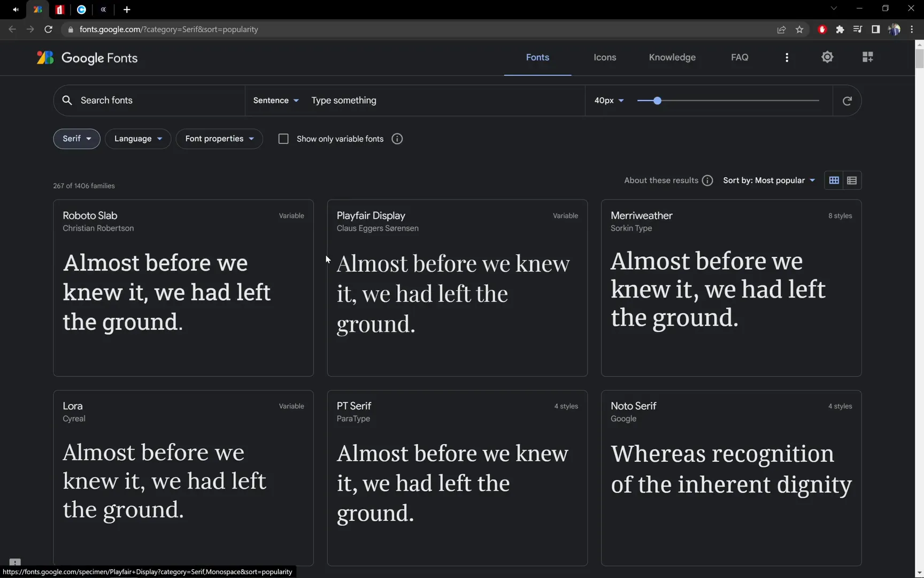Go forward in browser history
Viewport: 924px width, 578px height.
tap(30, 29)
